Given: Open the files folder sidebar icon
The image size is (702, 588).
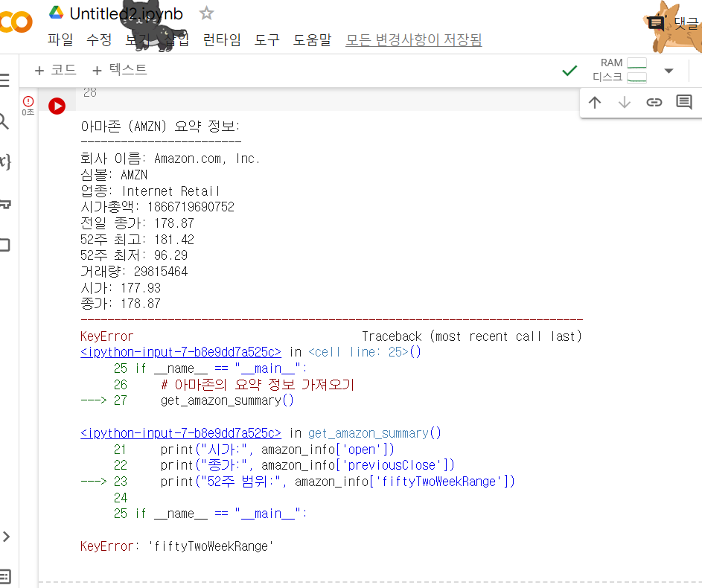Looking at the screenshot, I should [x=5, y=245].
